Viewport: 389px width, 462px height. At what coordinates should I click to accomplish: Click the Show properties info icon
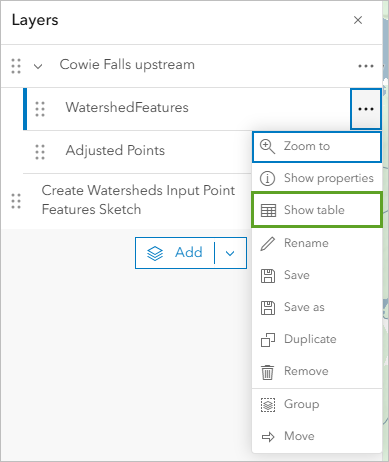click(267, 178)
